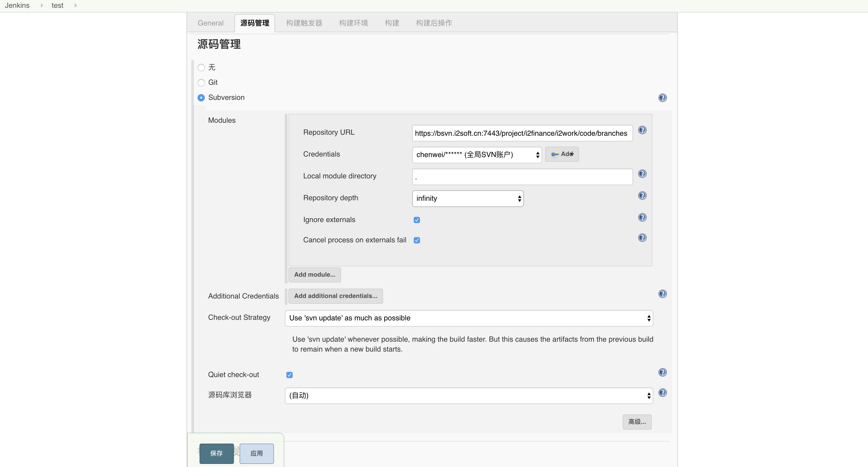Switch to the 构建环境 tab
Screen dimensions: 868x467
pyautogui.click(x=353, y=23)
